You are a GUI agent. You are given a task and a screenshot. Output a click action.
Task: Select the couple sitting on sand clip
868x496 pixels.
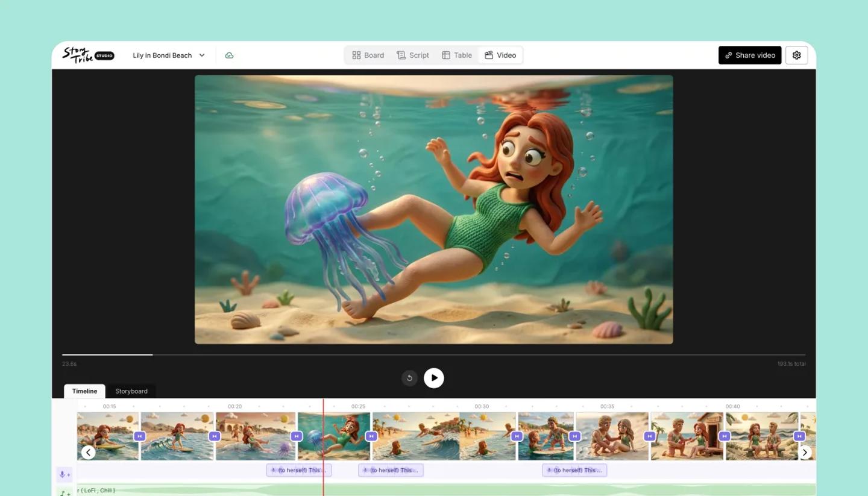(x=612, y=436)
